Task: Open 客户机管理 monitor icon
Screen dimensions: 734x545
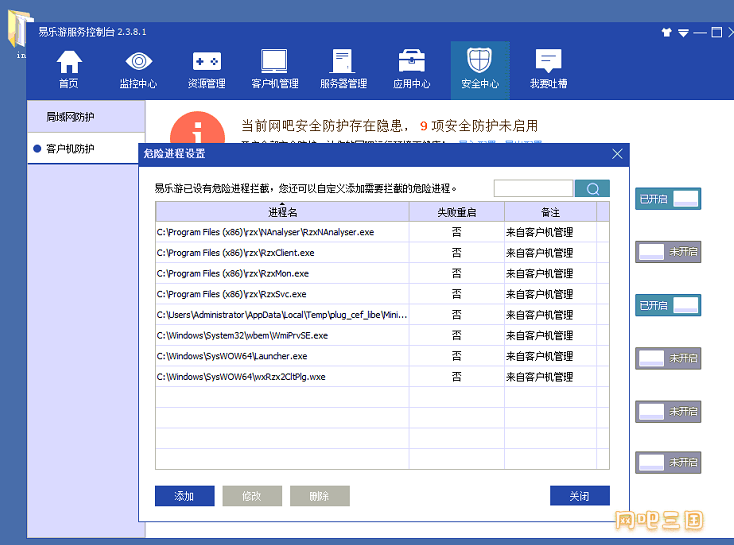Action: click(275, 69)
